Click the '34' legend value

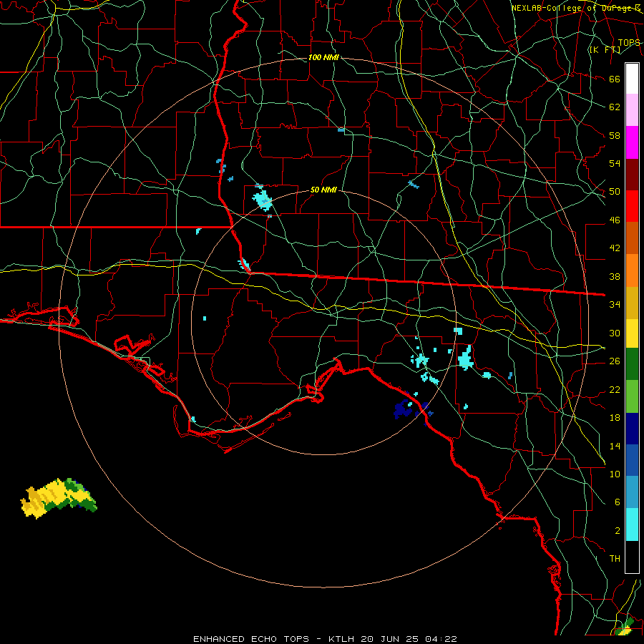click(615, 305)
